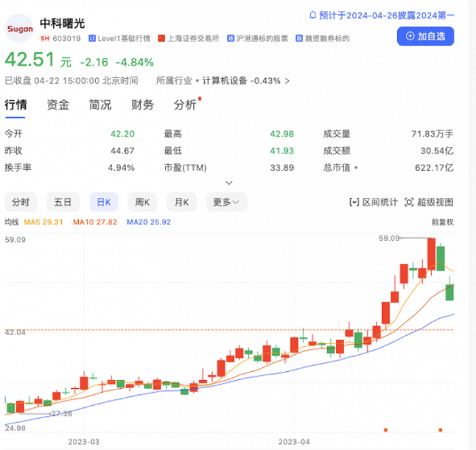
Task: Select the 周K chart view
Action: point(142,202)
